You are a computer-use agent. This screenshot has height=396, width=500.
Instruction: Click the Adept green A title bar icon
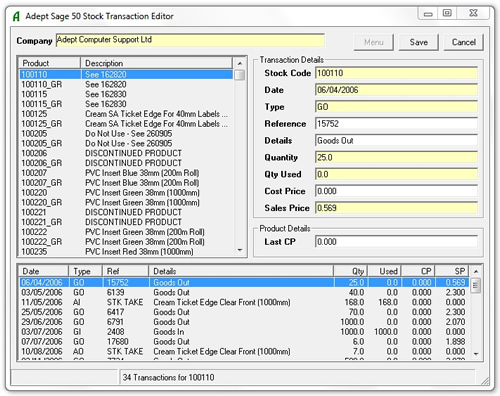coord(16,16)
